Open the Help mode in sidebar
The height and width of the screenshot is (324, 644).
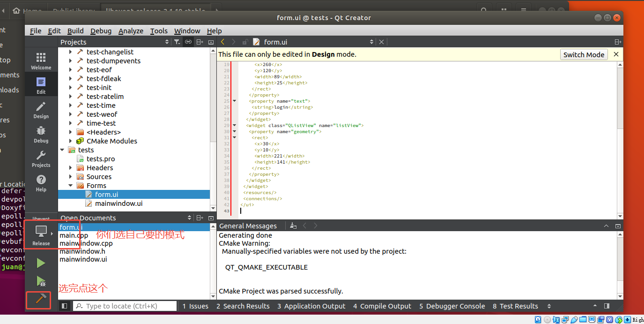[x=41, y=183]
